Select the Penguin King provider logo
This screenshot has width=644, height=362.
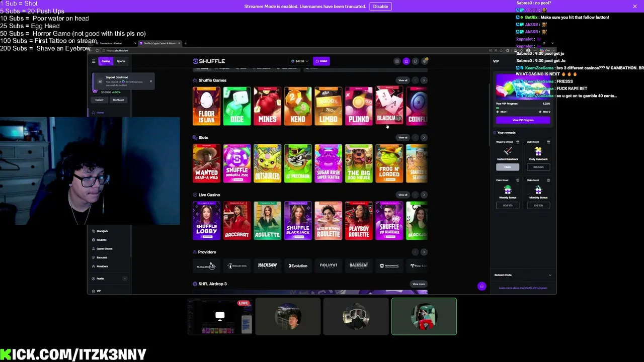[x=237, y=265]
